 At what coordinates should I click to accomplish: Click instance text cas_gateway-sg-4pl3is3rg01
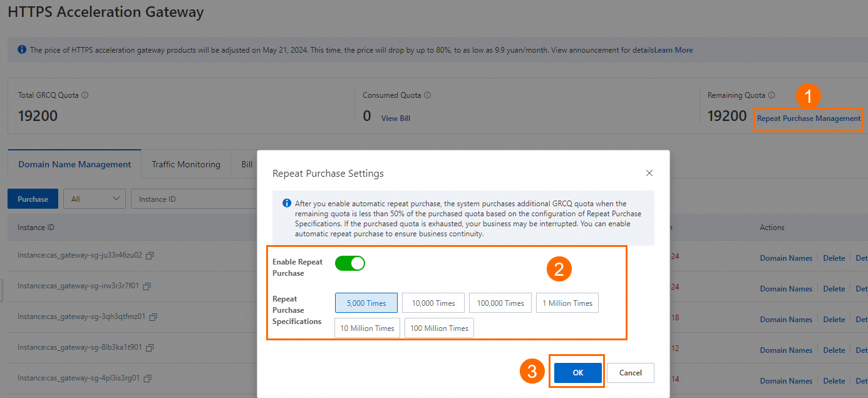click(x=78, y=378)
